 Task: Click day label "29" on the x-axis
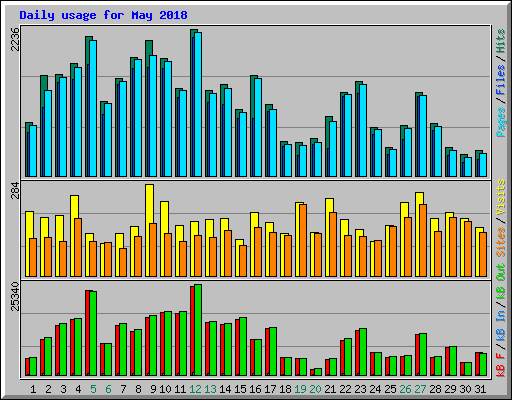pos(450,389)
